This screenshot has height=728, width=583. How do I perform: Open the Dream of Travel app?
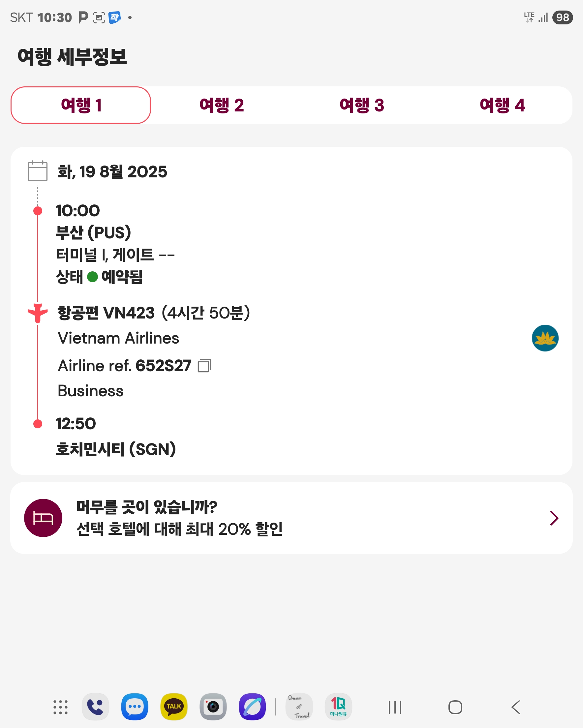click(x=299, y=707)
